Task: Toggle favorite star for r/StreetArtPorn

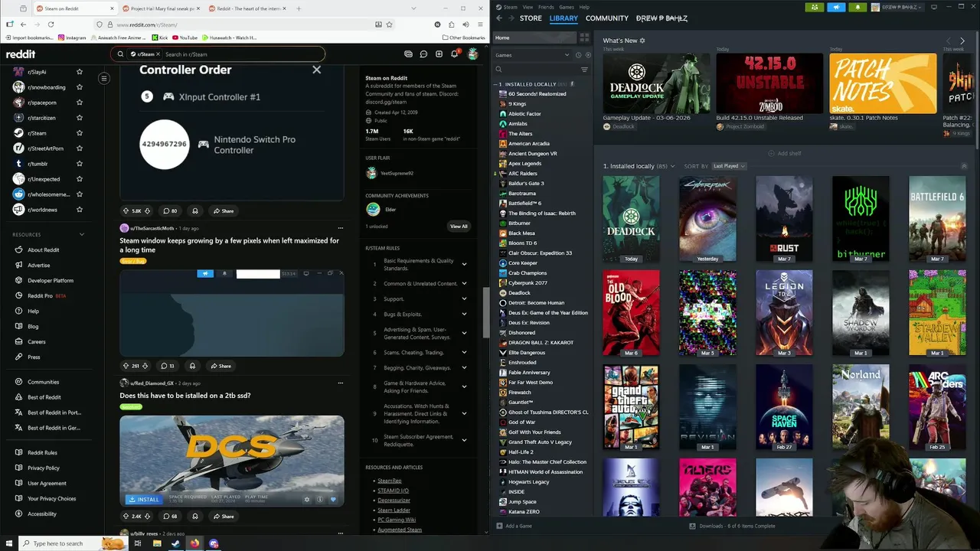Action: pos(80,148)
